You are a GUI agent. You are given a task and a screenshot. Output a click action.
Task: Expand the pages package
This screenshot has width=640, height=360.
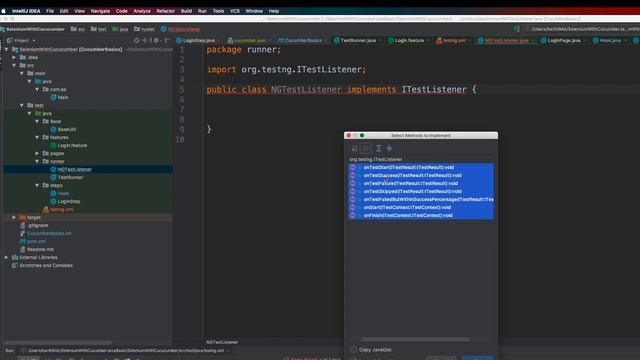pos(37,153)
